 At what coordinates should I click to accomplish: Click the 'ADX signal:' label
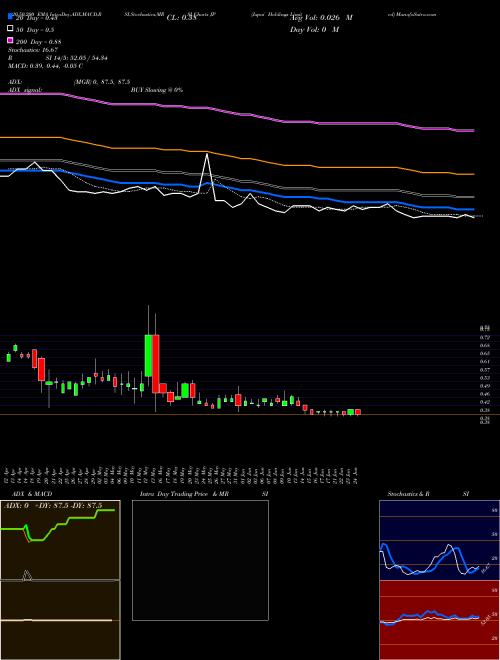(25, 90)
